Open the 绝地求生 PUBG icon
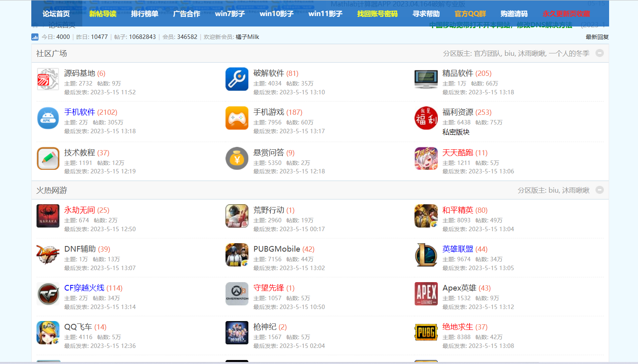638x364 pixels. coord(426,333)
